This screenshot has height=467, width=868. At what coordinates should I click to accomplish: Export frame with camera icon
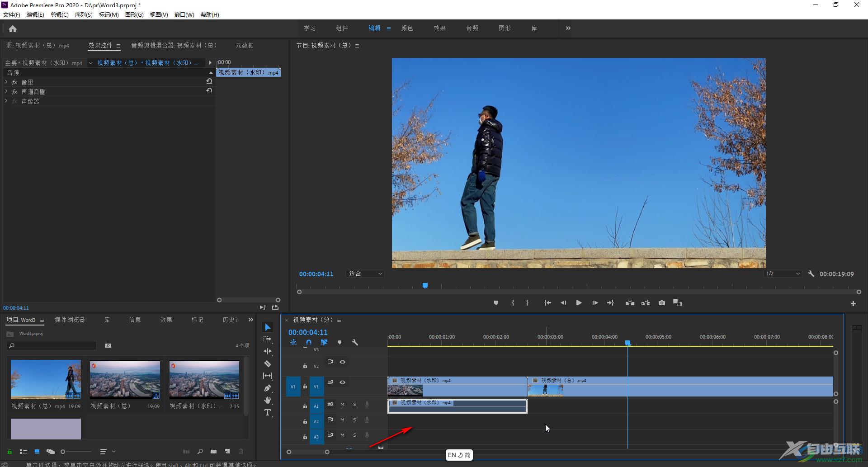click(662, 303)
